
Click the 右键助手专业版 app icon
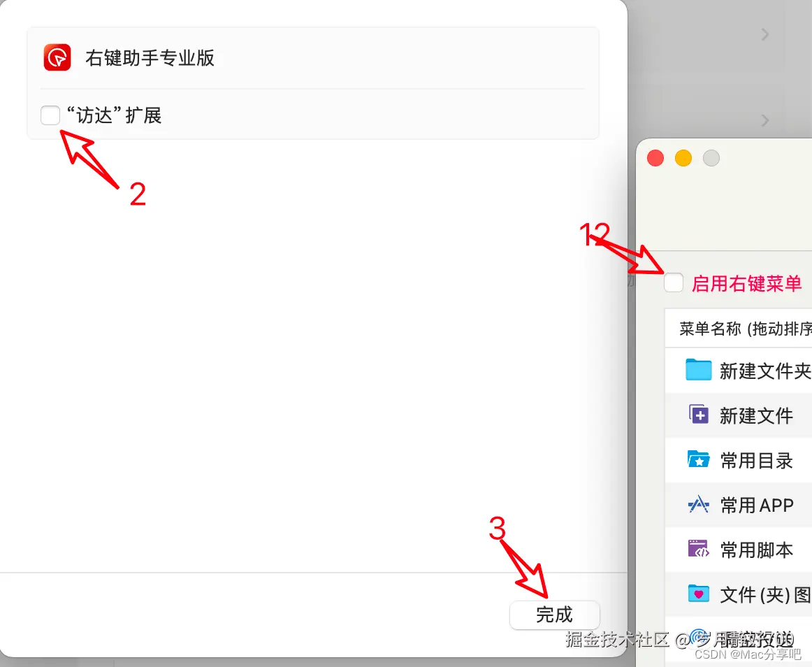(x=57, y=57)
